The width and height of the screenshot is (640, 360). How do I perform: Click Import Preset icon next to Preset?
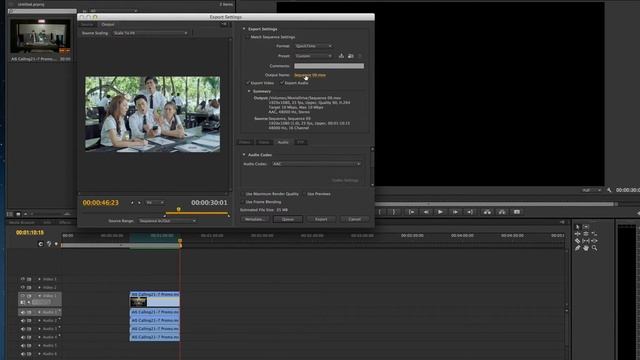click(x=351, y=56)
